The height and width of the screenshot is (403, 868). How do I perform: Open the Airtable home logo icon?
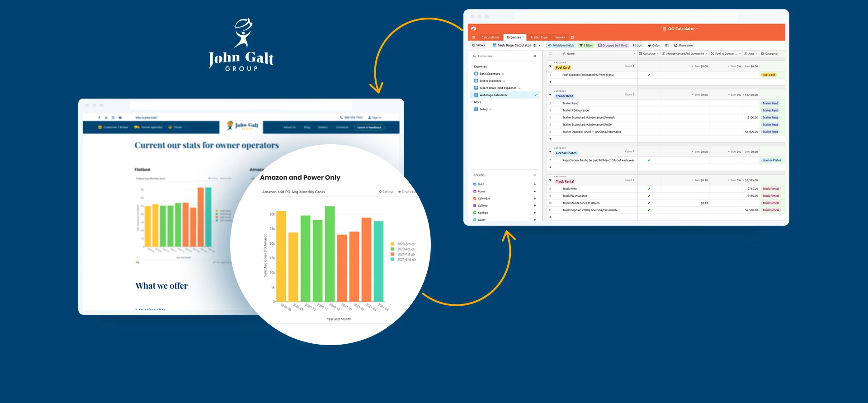pos(473,28)
